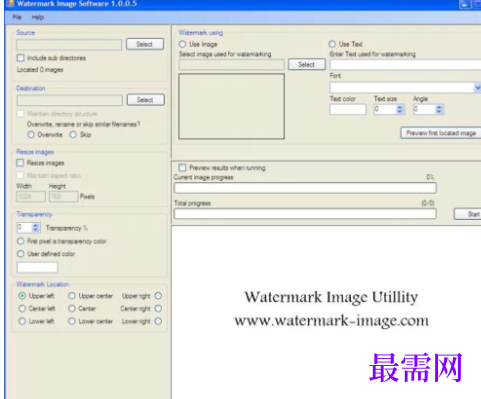The height and width of the screenshot is (399, 481).
Task: Enable Preview results when running
Action: click(182, 167)
